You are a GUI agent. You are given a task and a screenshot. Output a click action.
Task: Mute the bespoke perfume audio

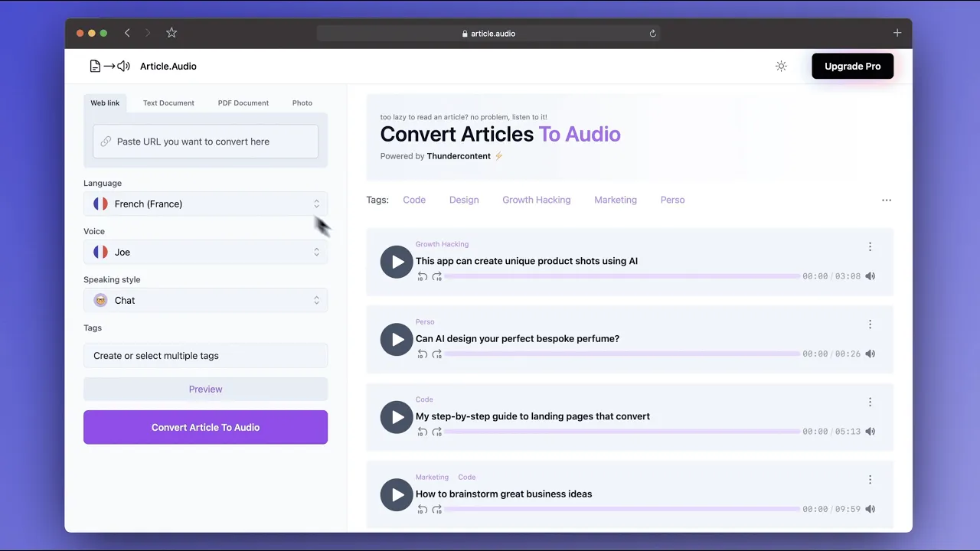coord(870,354)
